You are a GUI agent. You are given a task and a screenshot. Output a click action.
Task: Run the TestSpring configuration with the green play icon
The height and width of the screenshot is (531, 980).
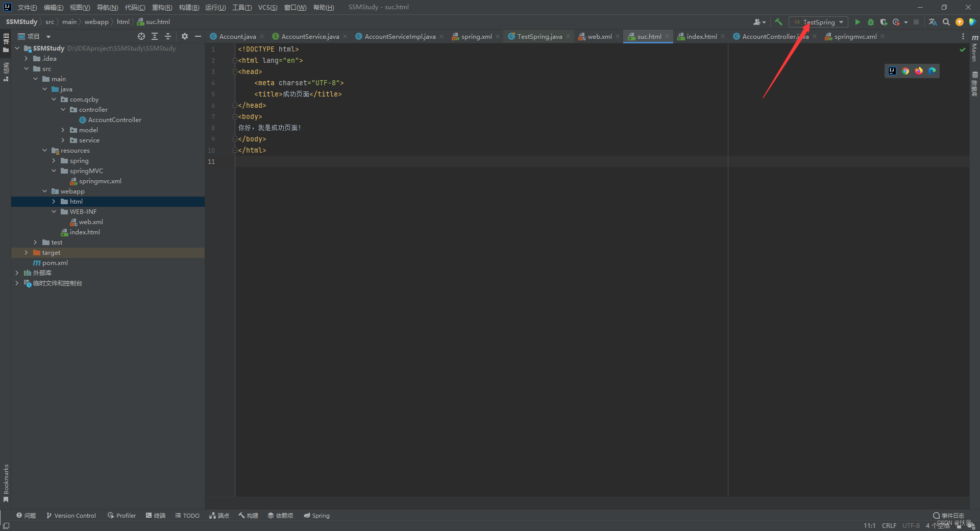tap(857, 22)
